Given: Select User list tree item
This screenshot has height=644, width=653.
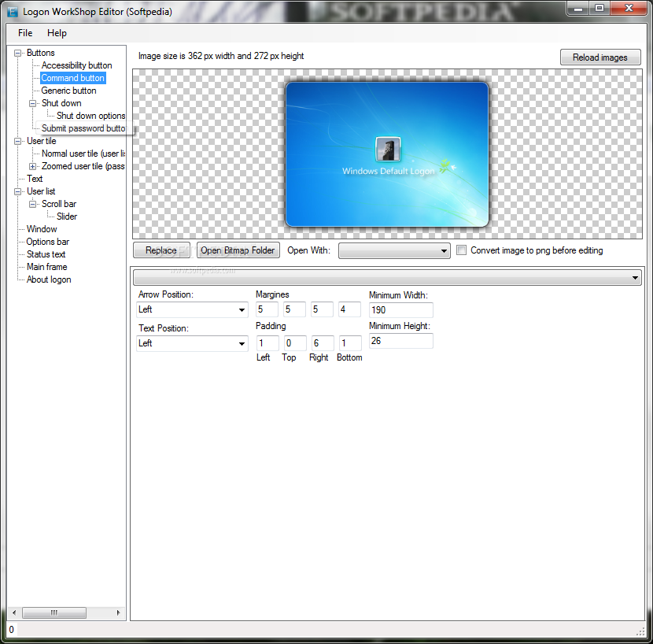Looking at the screenshot, I should click(41, 191).
